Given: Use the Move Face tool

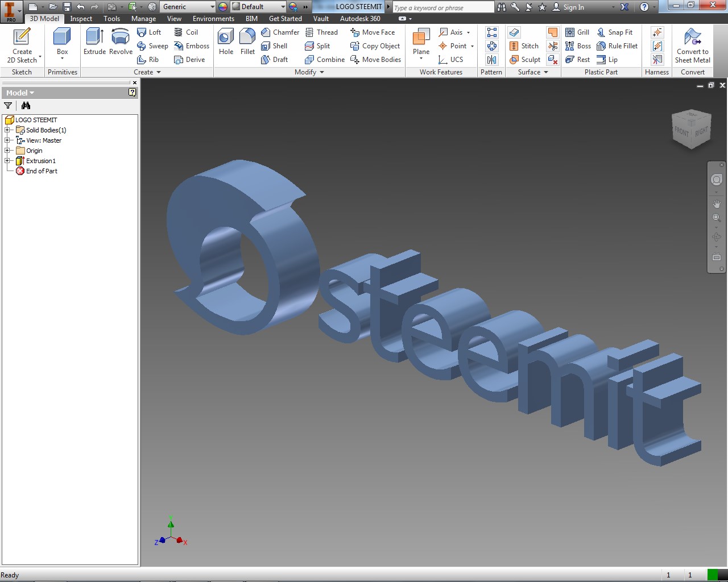Looking at the screenshot, I should coord(373,32).
